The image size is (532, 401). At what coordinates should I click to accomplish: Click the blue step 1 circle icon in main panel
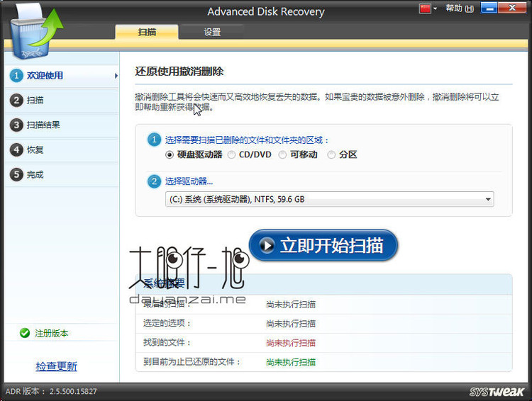[154, 140]
